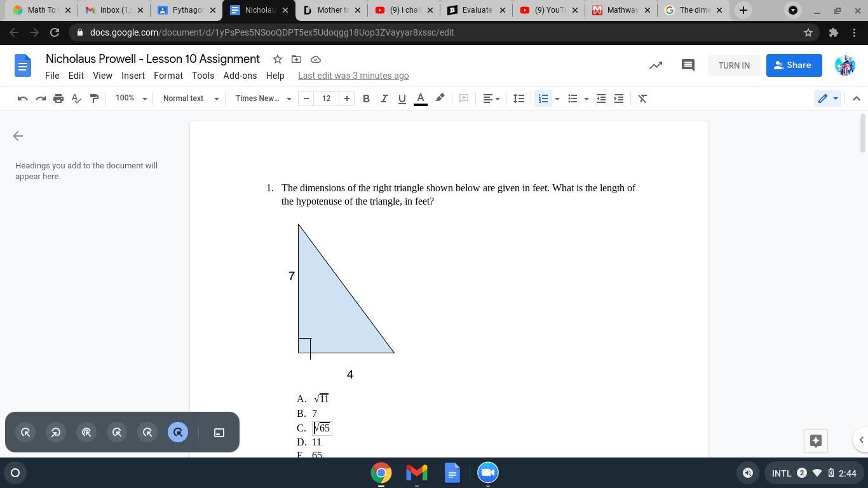This screenshot has width=868, height=488.
Task: Click the Spelling and grammar check icon
Action: pyautogui.click(x=76, y=98)
